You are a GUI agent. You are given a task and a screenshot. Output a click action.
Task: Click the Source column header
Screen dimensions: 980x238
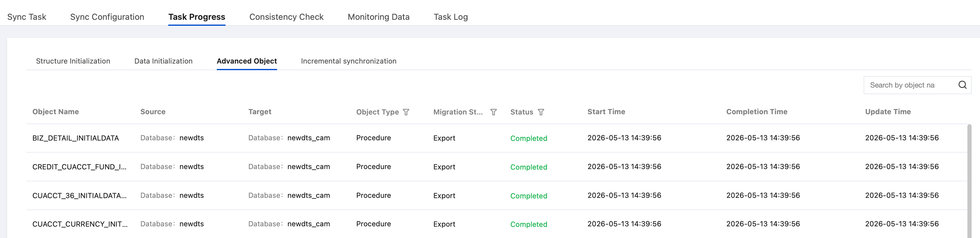153,112
